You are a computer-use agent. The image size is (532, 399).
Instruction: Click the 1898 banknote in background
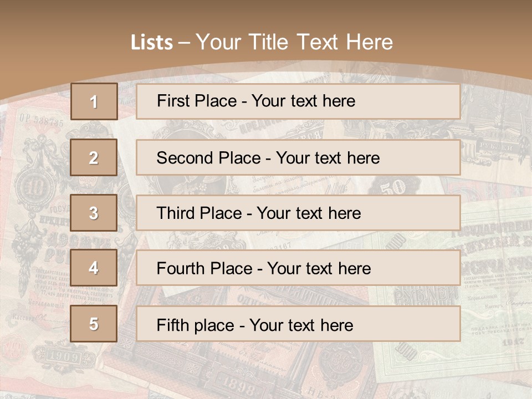pyautogui.click(x=237, y=385)
